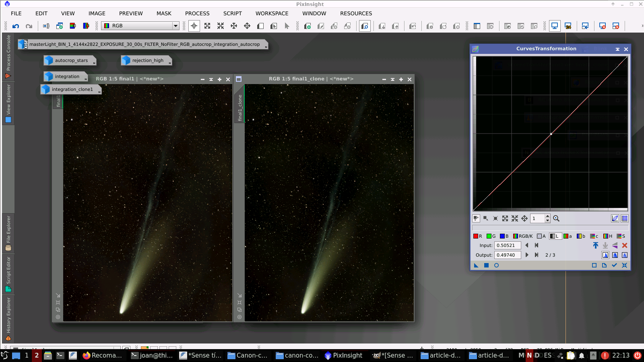Image resolution: width=644 pixels, height=362 pixels.
Task: Select the red R channel
Action: [x=478, y=236]
